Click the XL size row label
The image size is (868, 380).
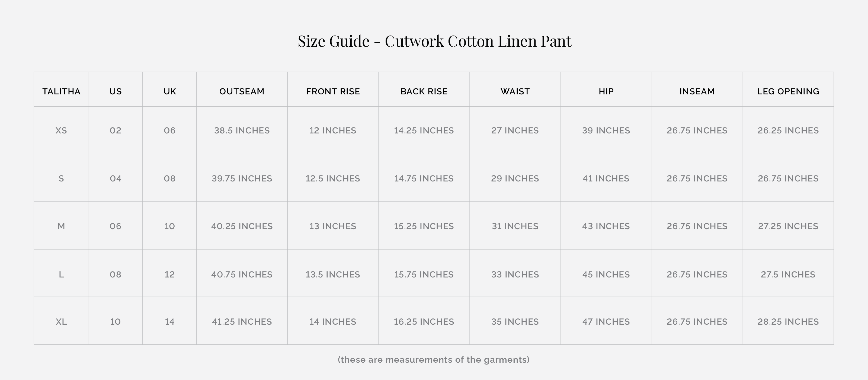61,322
